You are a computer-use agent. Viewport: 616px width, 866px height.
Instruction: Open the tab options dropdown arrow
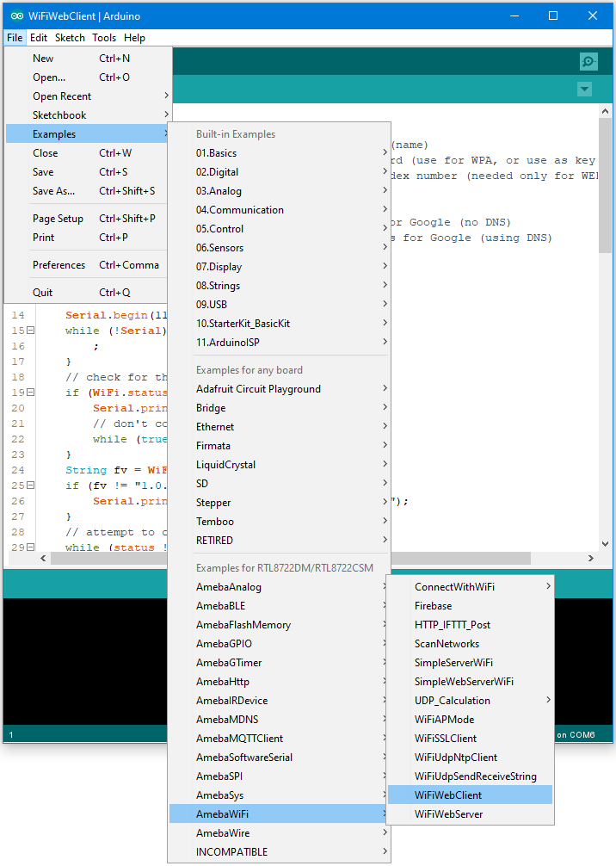click(584, 89)
